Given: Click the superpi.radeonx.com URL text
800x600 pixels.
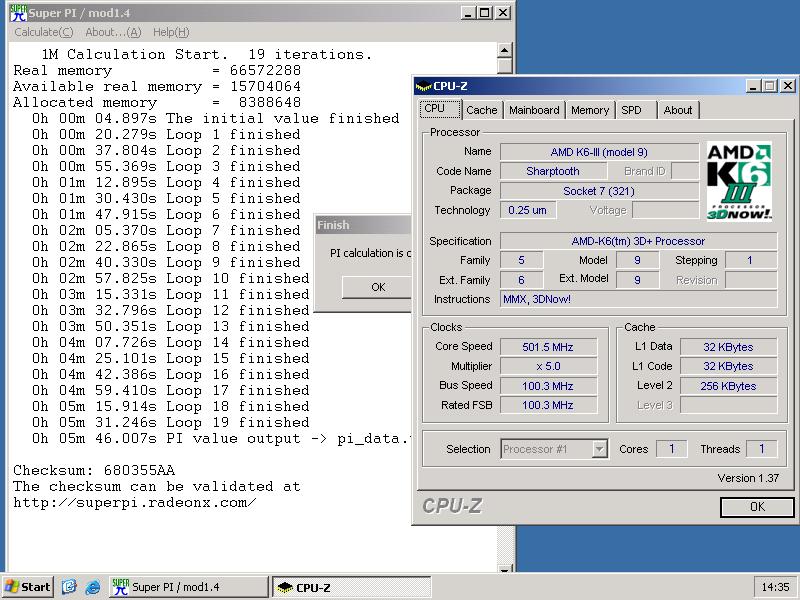Looking at the screenshot, I should point(135,503).
